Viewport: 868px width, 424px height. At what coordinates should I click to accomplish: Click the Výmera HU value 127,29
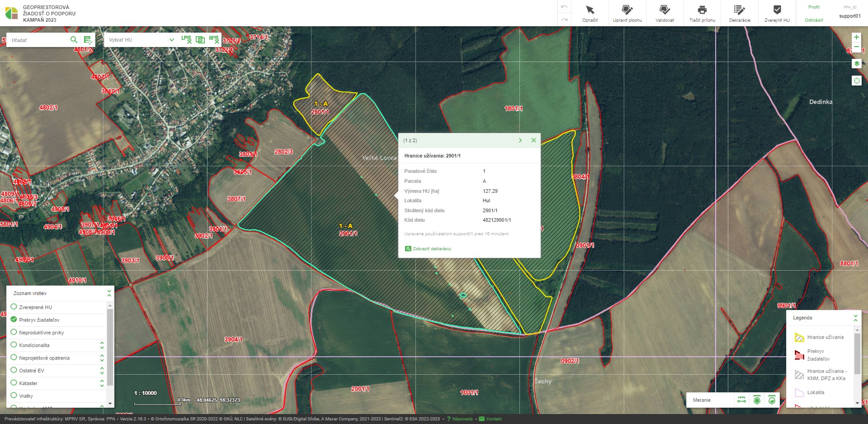tap(490, 191)
